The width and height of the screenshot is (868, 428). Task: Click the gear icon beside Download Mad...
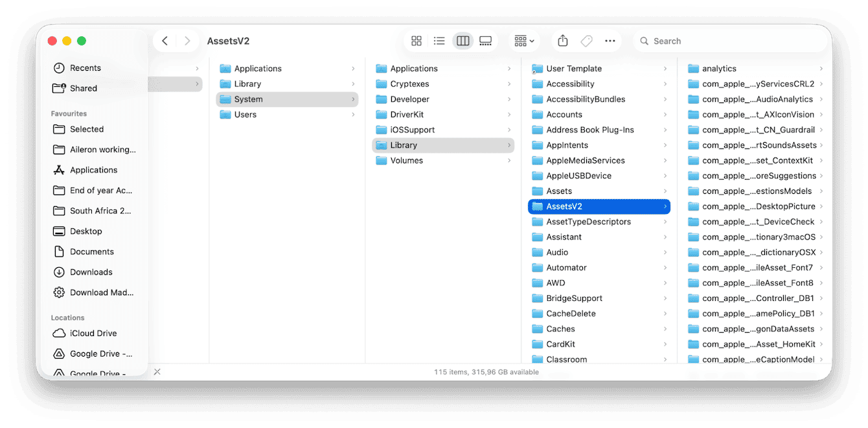pyautogui.click(x=59, y=292)
